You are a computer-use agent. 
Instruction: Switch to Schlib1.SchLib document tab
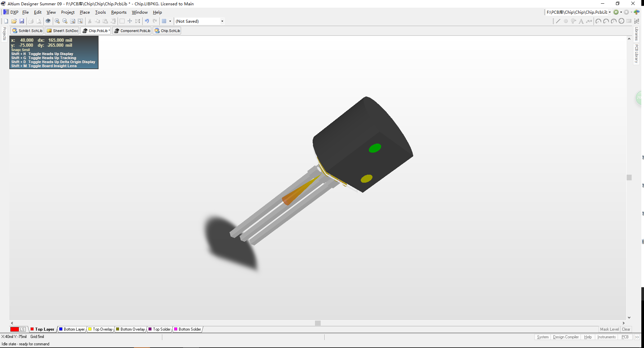coord(27,31)
